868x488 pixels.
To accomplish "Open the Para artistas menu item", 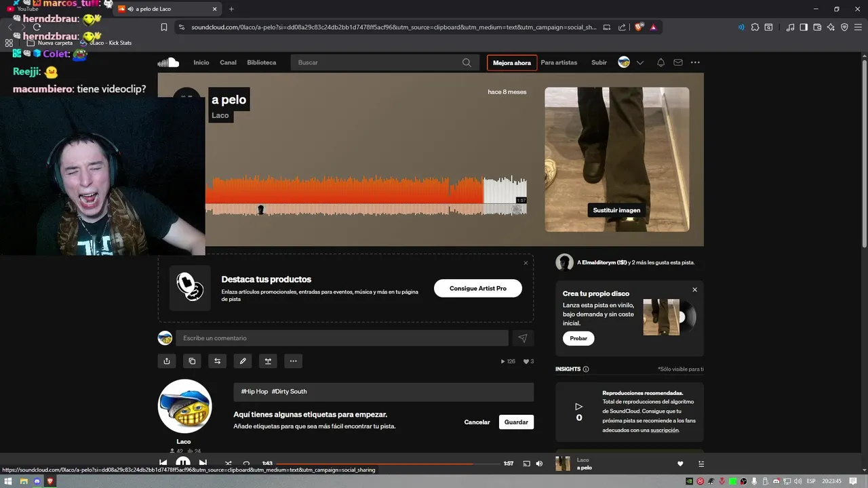I will click(559, 62).
